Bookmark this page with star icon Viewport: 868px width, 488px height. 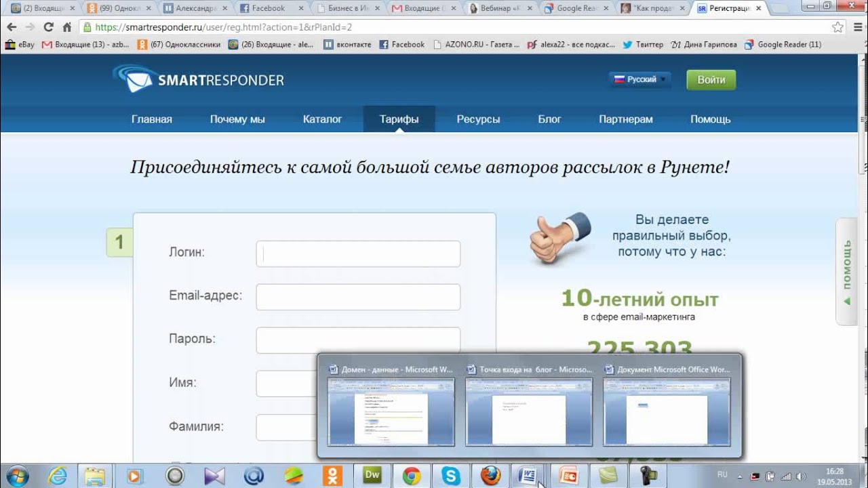point(838,27)
